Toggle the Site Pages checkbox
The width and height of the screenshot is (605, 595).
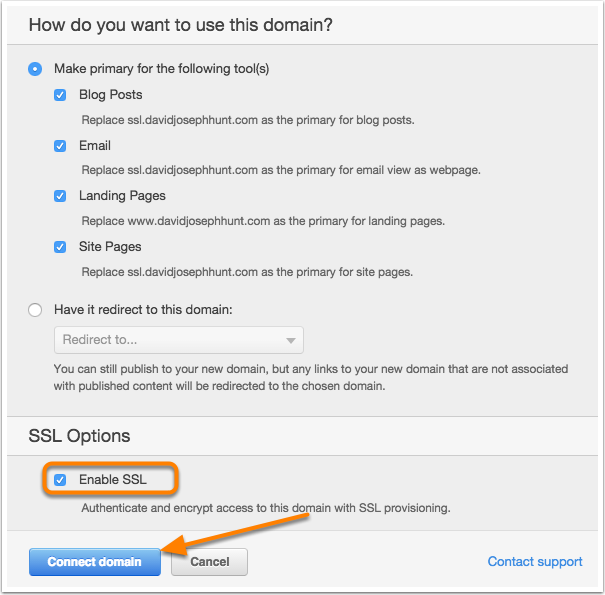click(x=60, y=247)
